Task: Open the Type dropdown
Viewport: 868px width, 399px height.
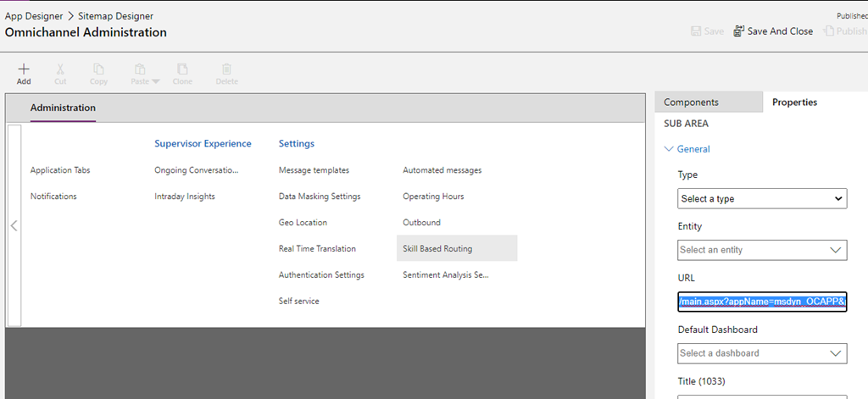Action: click(762, 199)
